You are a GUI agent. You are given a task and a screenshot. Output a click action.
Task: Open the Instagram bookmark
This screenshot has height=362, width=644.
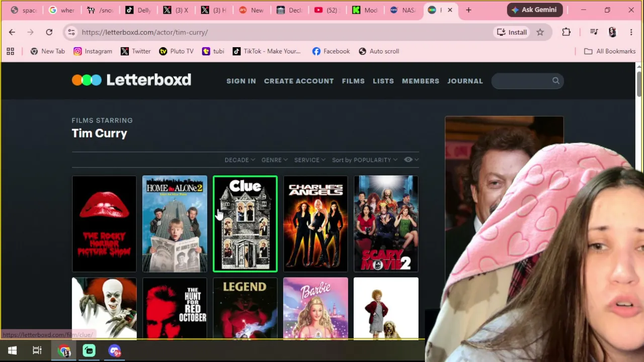click(93, 51)
